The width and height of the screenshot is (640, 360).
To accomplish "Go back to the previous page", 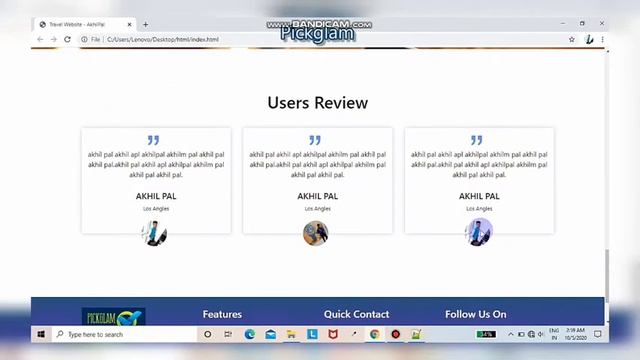I will tap(40, 39).
